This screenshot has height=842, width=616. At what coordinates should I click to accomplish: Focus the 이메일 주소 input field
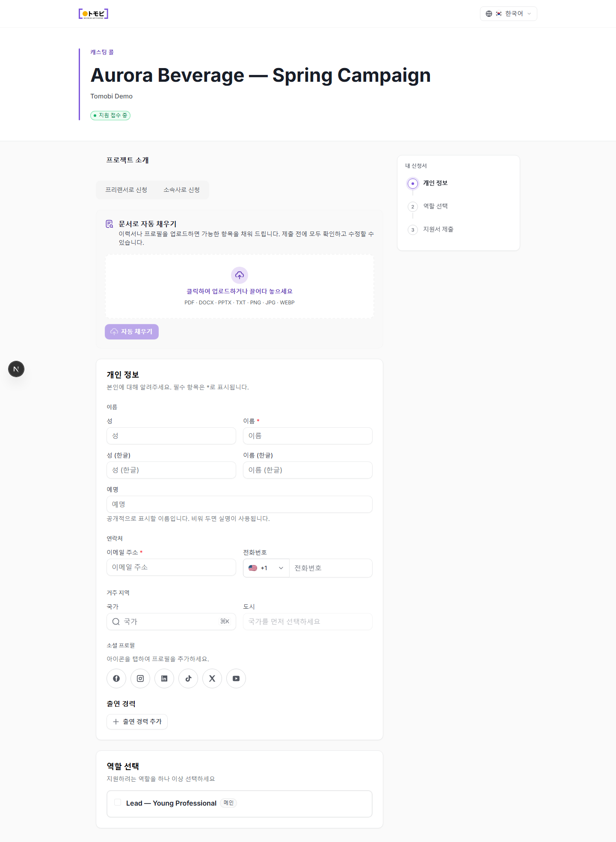(171, 567)
